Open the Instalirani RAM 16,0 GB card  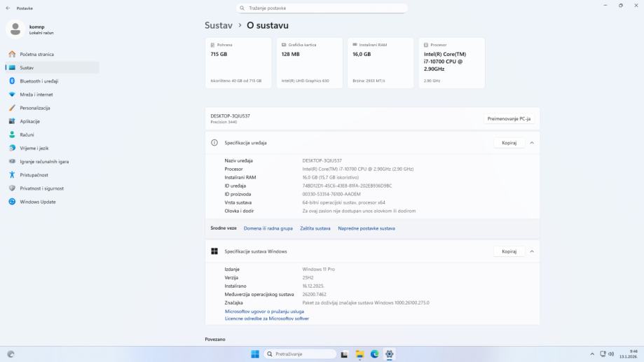(381, 63)
